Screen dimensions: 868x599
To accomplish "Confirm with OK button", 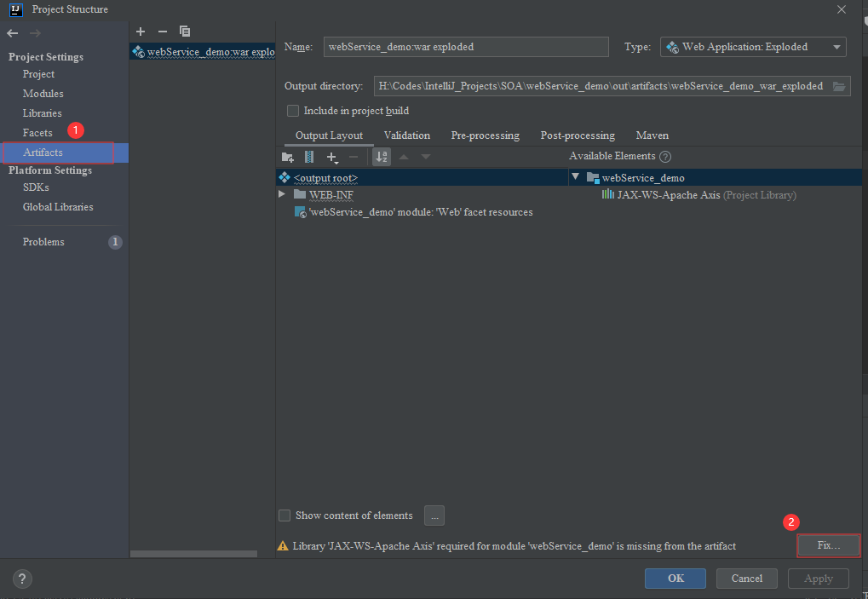I will pyautogui.click(x=675, y=579).
